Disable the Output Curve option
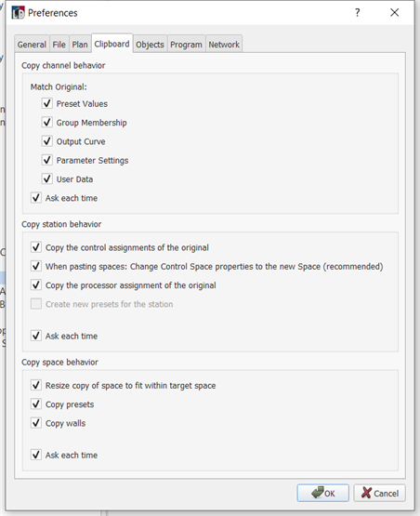Viewport: 420px width, 516px height. [x=47, y=141]
